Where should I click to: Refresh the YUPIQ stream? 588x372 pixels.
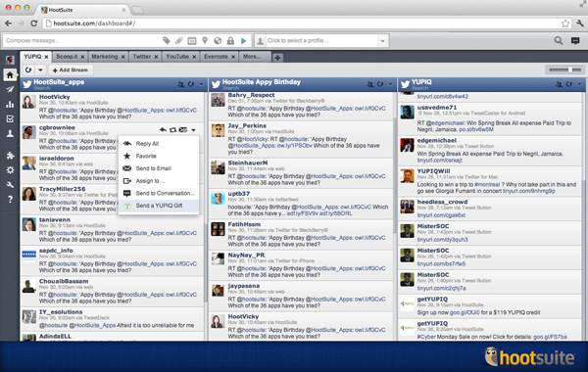(x=568, y=84)
